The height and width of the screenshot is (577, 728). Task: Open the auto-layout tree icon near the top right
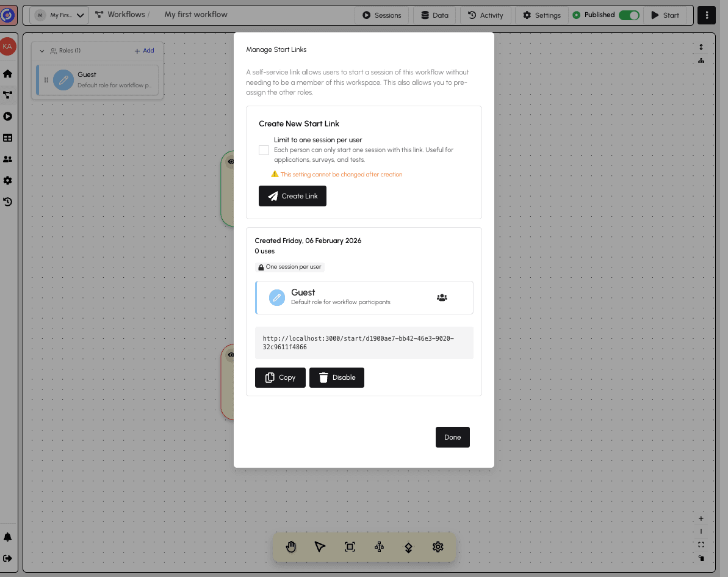click(701, 60)
